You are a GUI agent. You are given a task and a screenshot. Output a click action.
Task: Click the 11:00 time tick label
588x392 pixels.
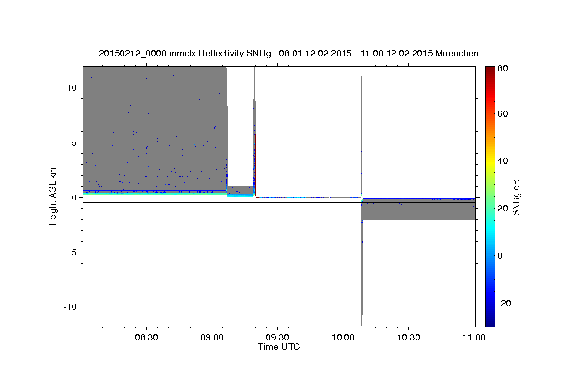(x=473, y=338)
